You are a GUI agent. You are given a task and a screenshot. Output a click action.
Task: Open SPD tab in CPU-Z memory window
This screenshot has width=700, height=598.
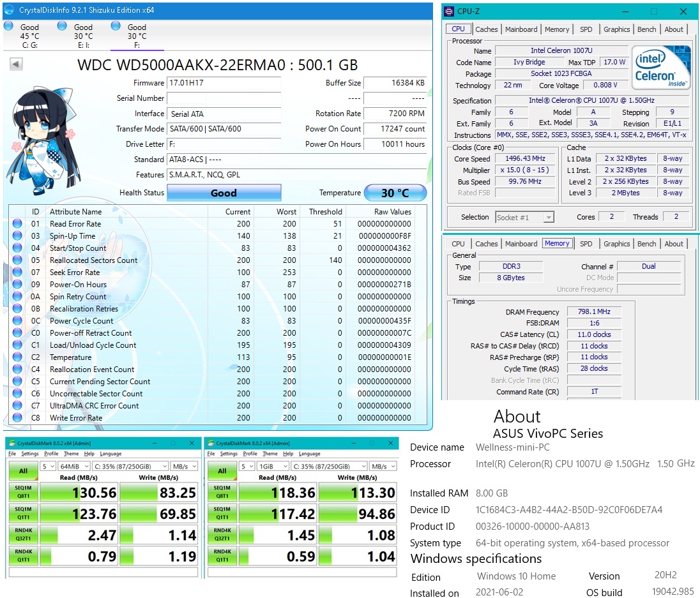pyautogui.click(x=586, y=244)
